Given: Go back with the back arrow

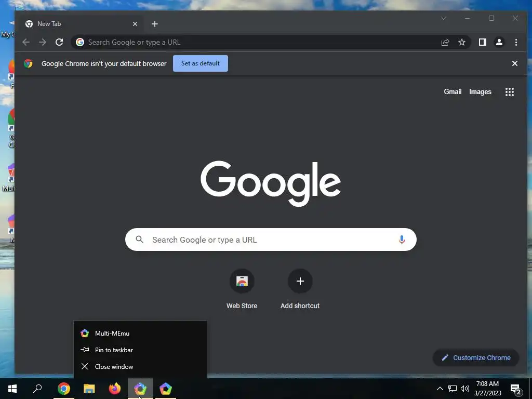Looking at the screenshot, I should 26,42.
